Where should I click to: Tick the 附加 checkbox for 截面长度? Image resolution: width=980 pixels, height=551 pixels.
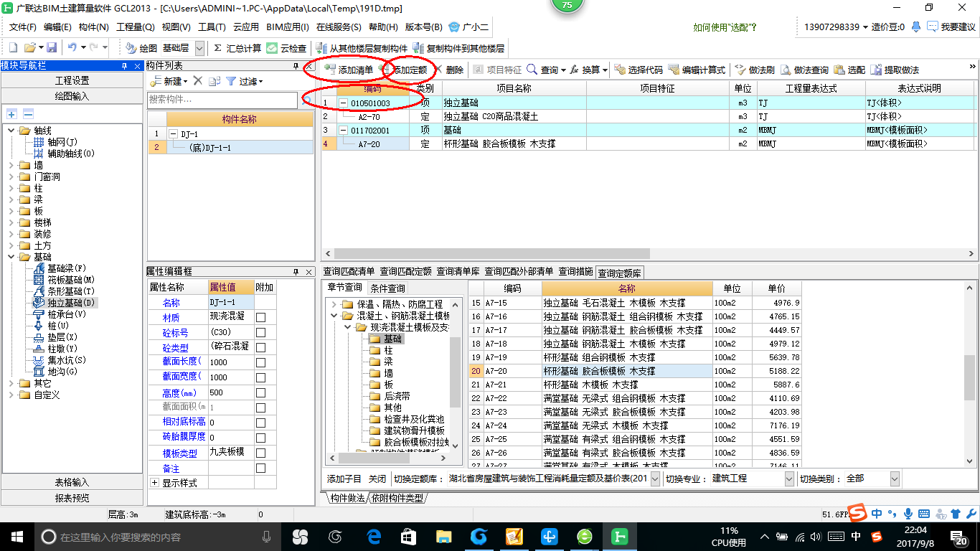click(x=261, y=362)
